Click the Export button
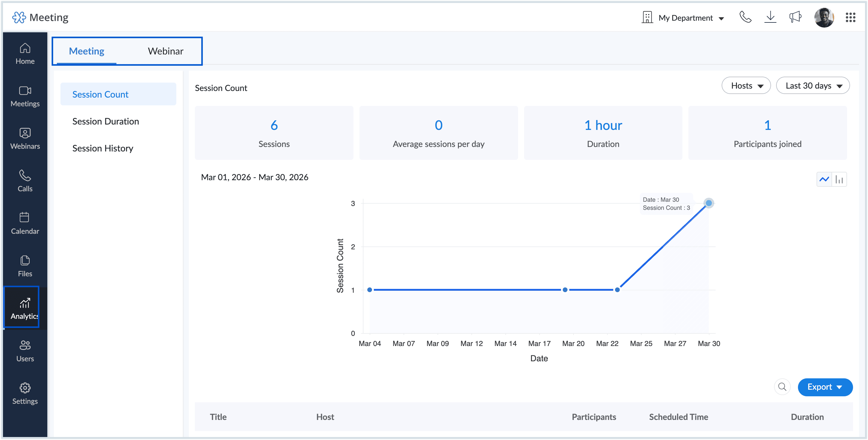The image size is (868, 440). [x=825, y=387]
